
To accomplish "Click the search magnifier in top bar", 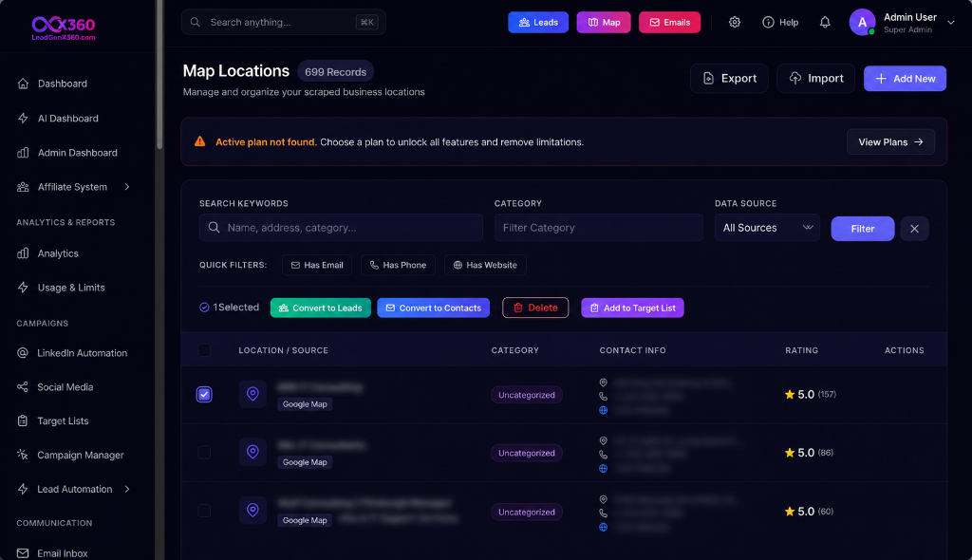I will [x=196, y=23].
